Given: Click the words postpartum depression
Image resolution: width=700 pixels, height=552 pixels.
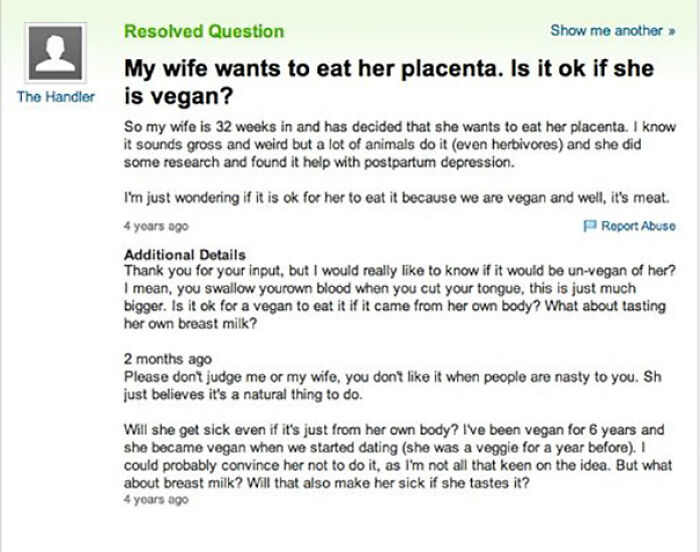Looking at the screenshot, I should point(439,163).
